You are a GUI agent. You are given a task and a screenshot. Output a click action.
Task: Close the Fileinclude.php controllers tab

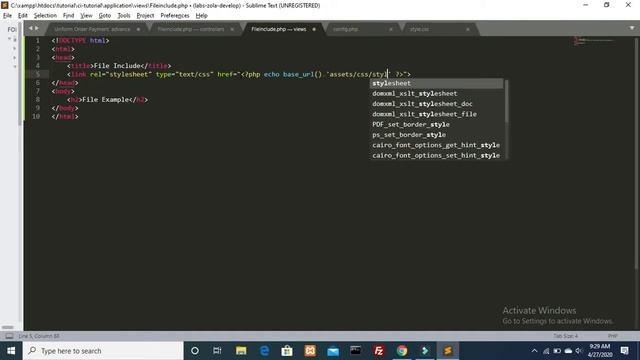(x=232, y=29)
